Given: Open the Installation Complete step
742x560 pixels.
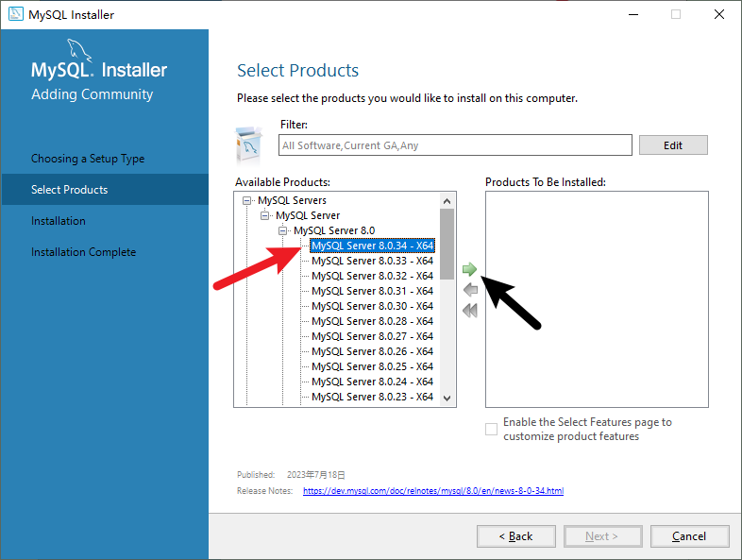Looking at the screenshot, I should pos(83,252).
